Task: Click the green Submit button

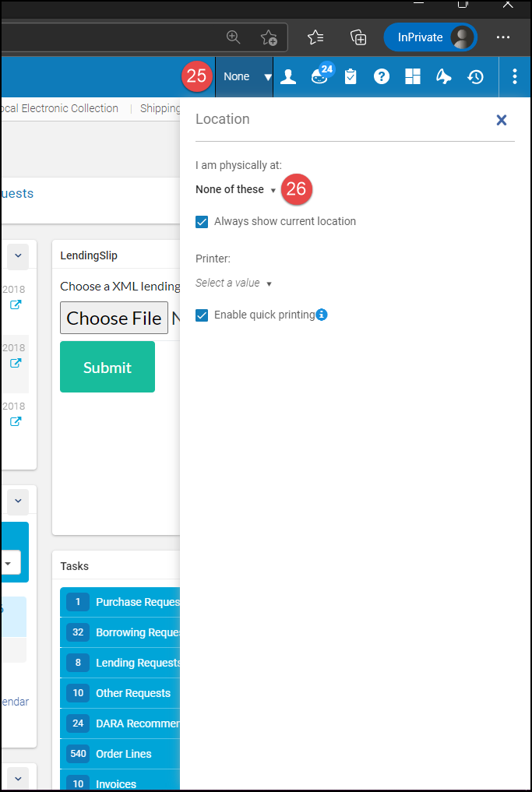Action: click(107, 367)
